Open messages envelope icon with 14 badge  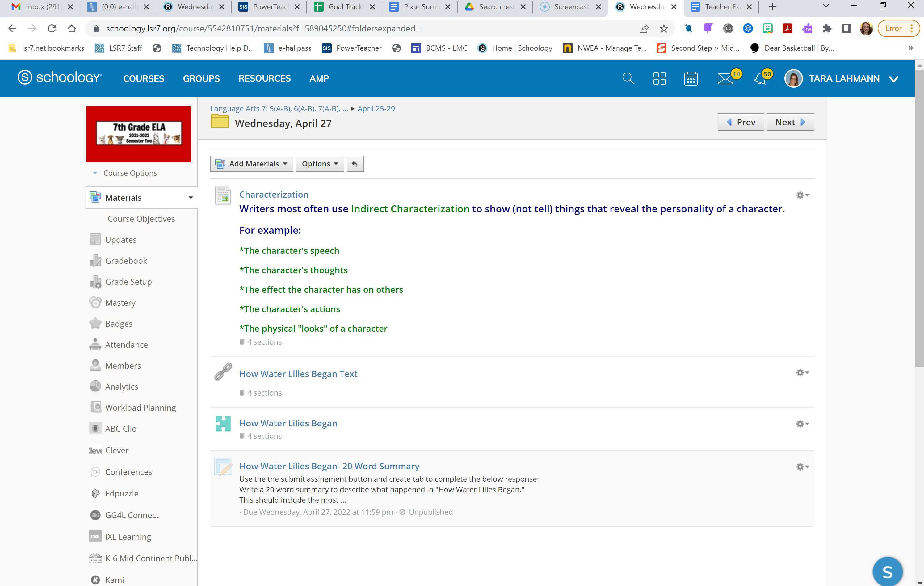[x=725, y=79]
